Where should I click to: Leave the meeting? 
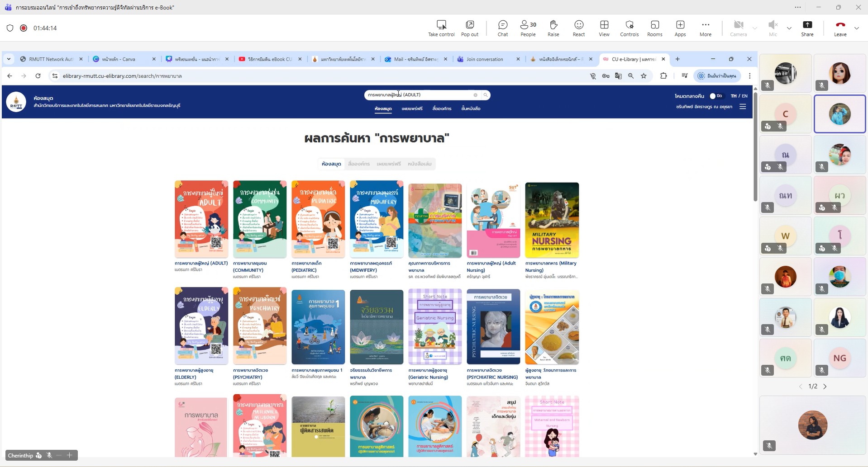pyautogui.click(x=840, y=28)
